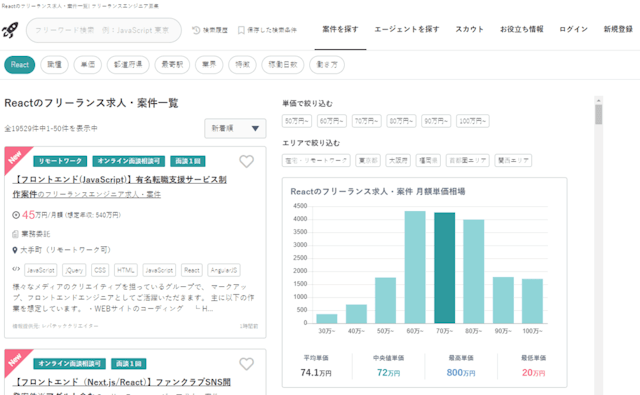The height and width of the screenshot is (395, 640).
Task: Open search history (検索履歴) clock icon
Action: (196, 30)
